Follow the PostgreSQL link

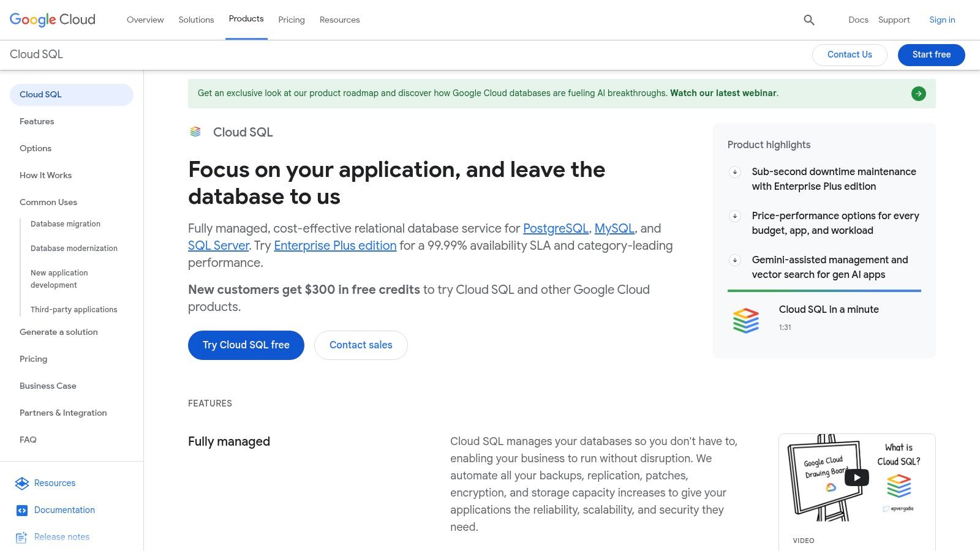pos(555,228)
